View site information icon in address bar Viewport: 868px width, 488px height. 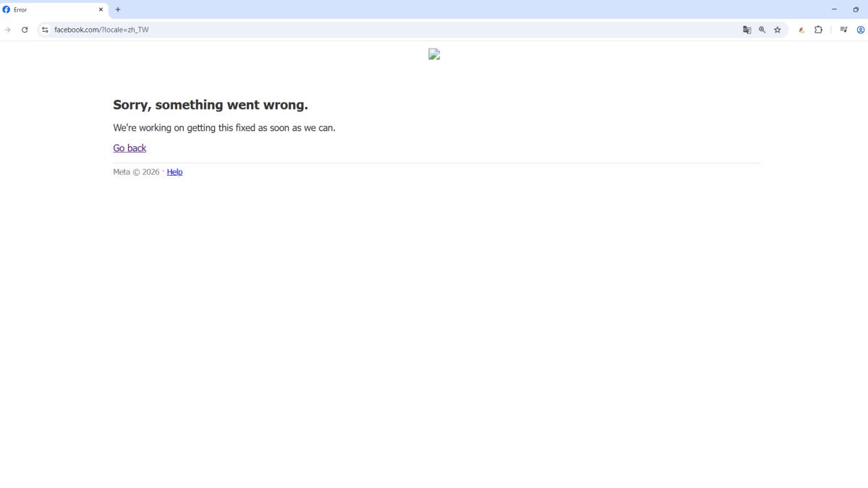click(x=45, y=30)
